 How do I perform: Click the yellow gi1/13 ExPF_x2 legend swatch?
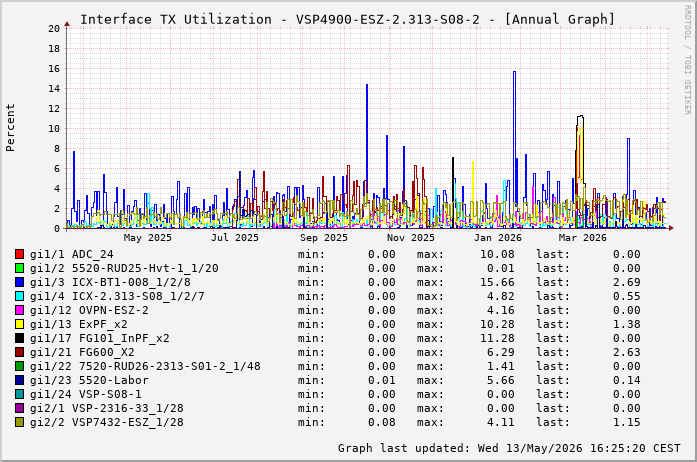[x=19, y=324]
